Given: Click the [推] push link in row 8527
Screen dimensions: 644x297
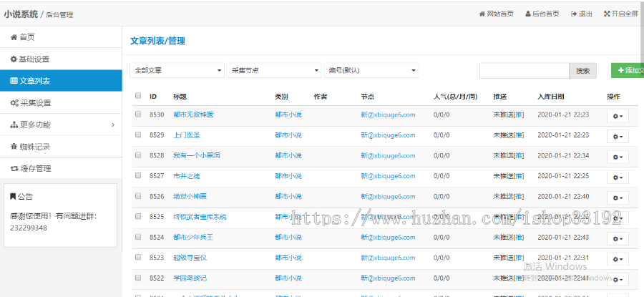Looking at the screenshot, I should click(519, 176).
